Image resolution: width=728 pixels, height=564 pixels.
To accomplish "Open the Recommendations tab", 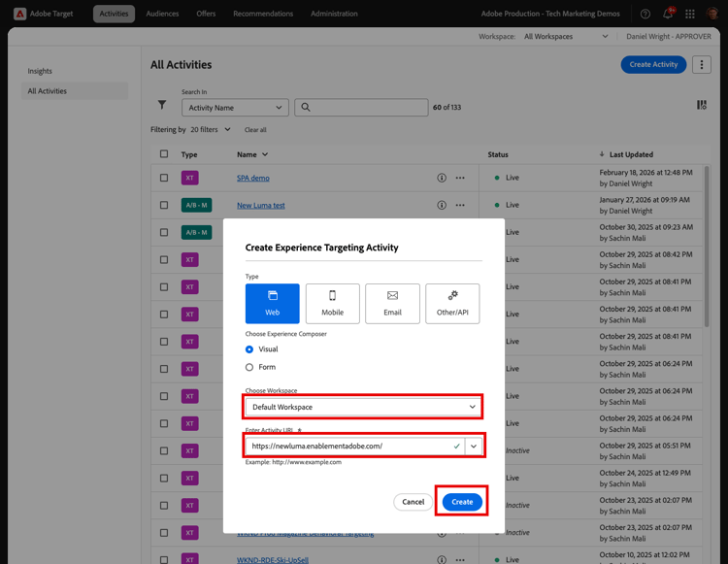I will [x=263, y=14].
